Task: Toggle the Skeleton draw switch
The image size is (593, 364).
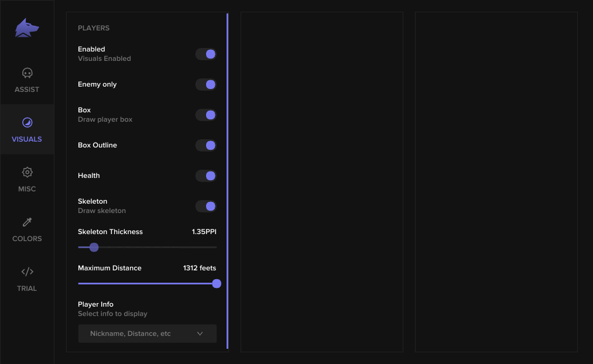Action: coord(205,206)
